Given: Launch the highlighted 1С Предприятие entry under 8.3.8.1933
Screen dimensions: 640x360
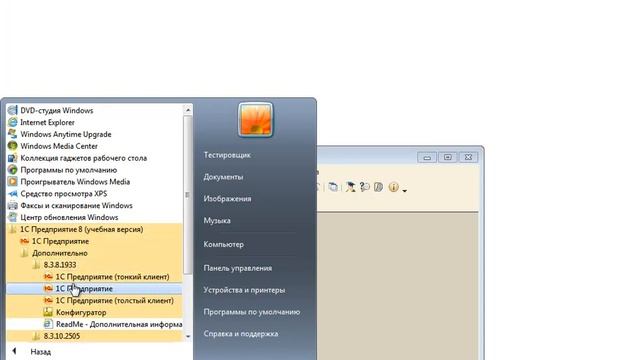Looking at the screenshot, I should pyautogui.click(x=95, y=289).
